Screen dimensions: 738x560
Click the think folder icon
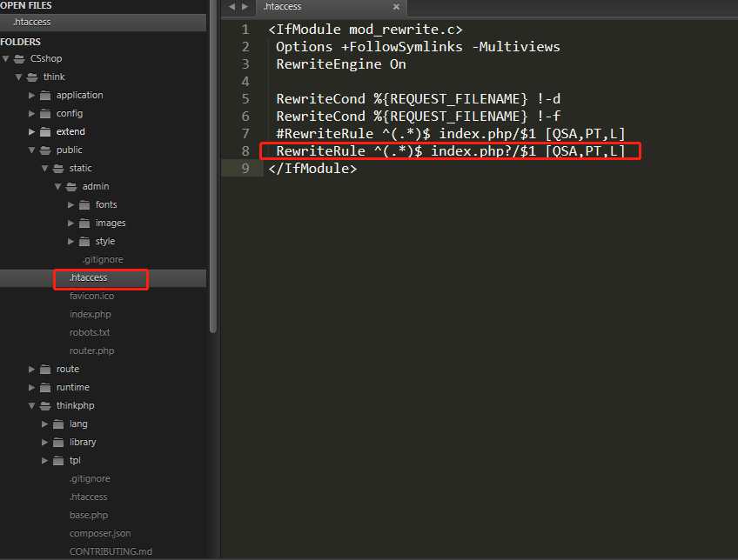tap(32, 77)
